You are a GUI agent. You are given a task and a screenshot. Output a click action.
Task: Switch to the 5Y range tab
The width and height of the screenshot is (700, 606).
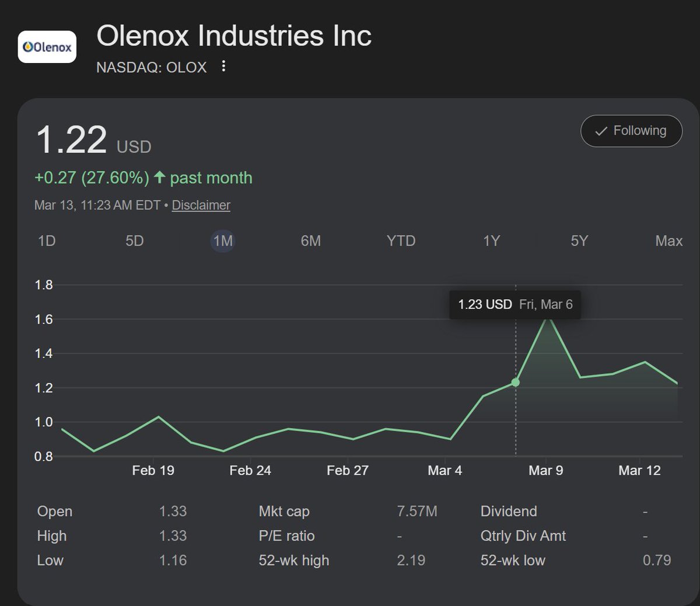click(x=579, y=241)
